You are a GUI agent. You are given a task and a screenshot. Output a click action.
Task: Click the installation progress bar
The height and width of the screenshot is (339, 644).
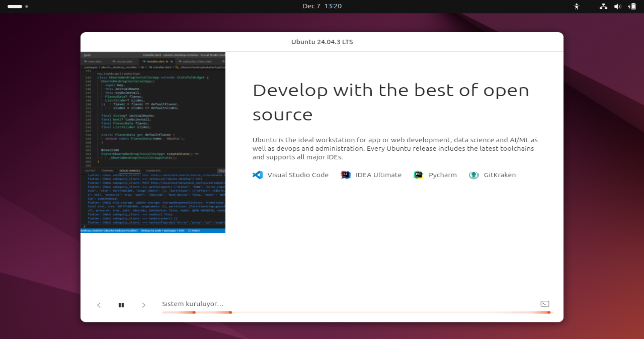click(x=357, y=312)
